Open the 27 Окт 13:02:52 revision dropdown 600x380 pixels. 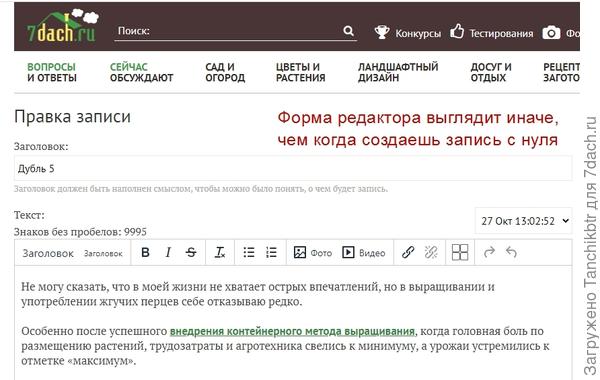523,221
